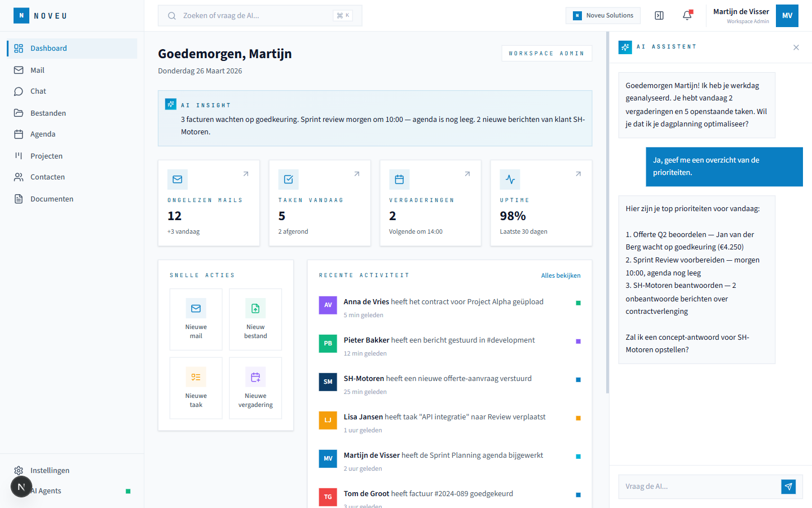Click the Alles bekijken link
This screenshot has width=812, height=508.
pyautogui.click(x=561, y=275)
